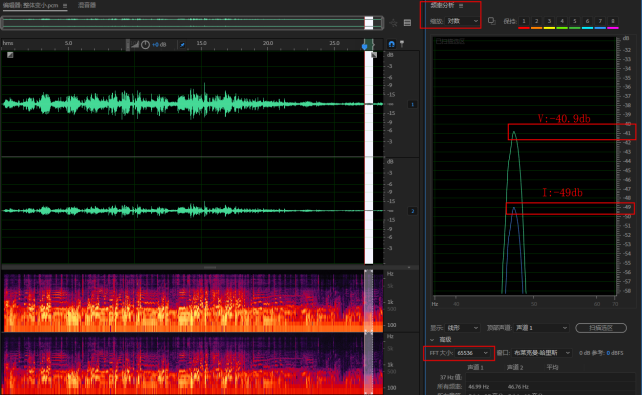Click the Scan Selection (扫描选区) button
The image size is (642, 395).
click(x=601, y=328)
